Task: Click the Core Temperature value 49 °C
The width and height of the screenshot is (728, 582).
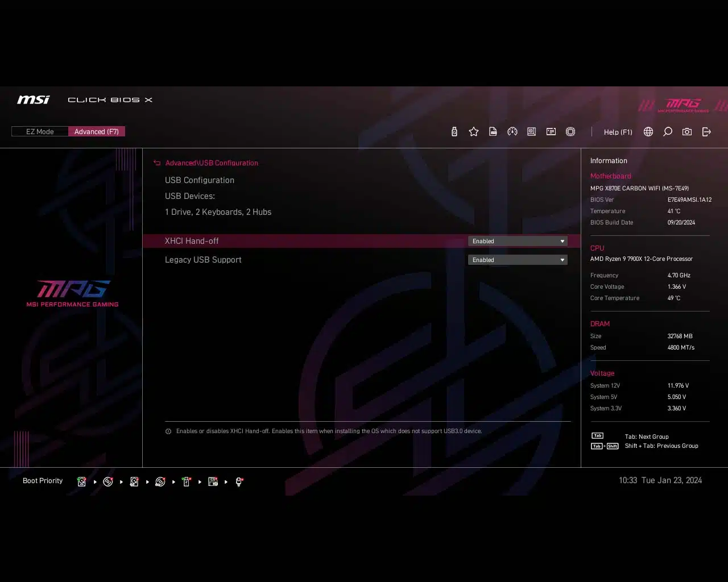Action: [x=674, y=298]
